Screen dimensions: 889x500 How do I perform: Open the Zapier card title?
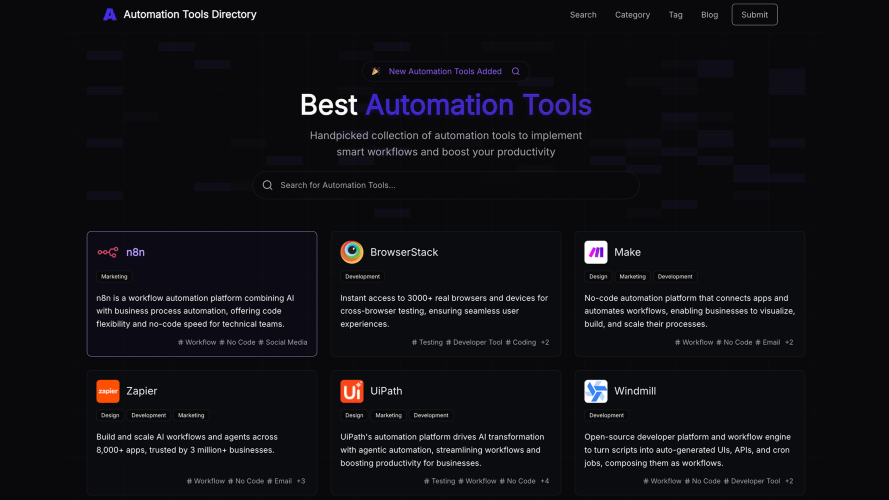point(142,391)
